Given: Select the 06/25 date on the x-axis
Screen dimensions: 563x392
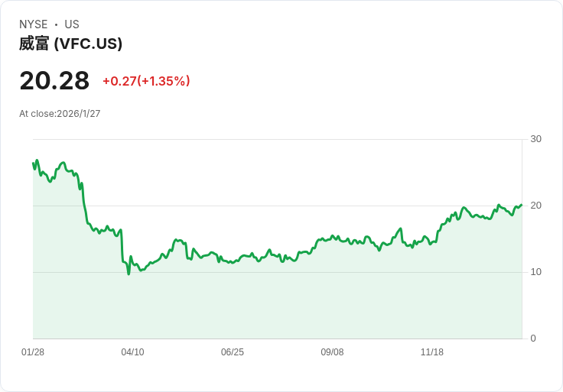Looking at the screenshot, I should 233,352.
